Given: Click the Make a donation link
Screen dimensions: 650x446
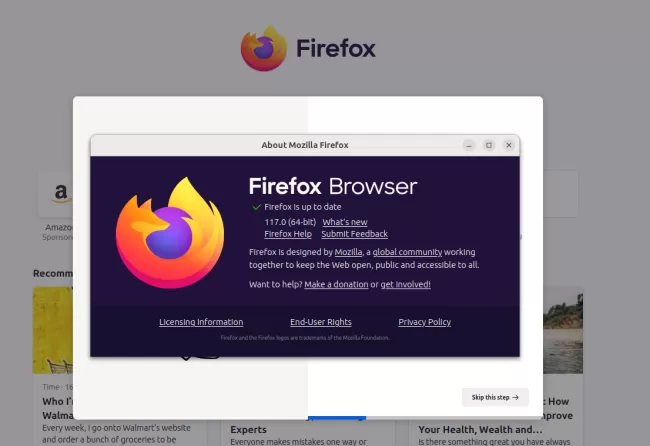Looking at the screenshot, I should click(336, 285).
